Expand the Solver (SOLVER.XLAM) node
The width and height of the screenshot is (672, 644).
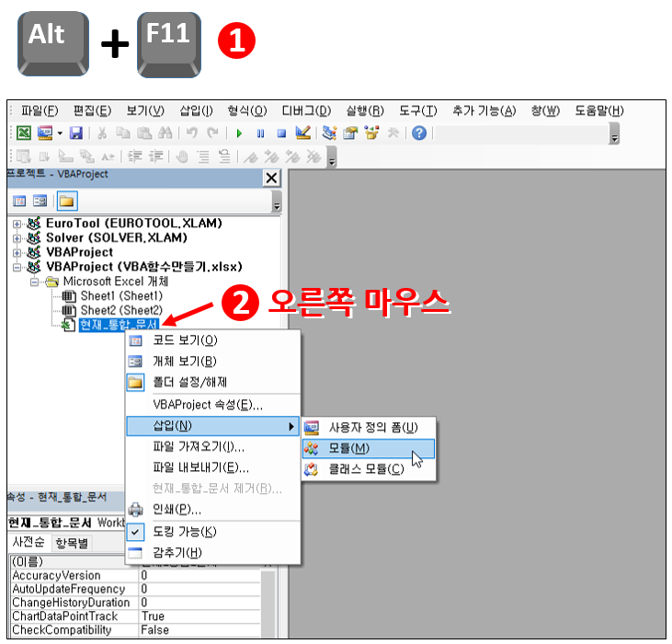(x=17, y=238)
